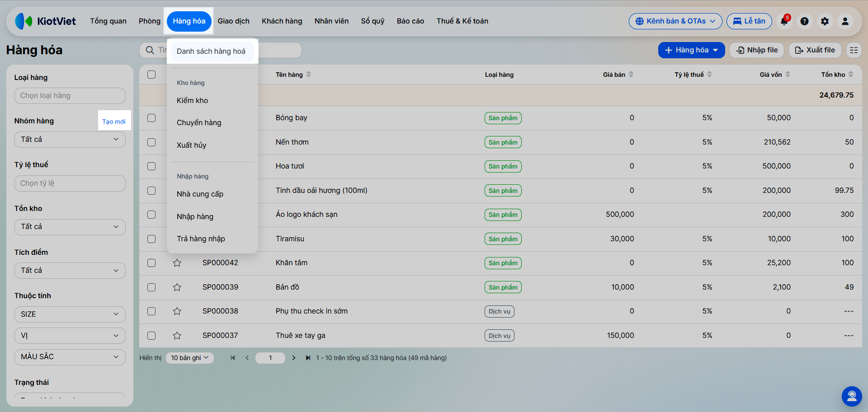This screenshot has height=412, width=868.
Task: Expand the VỊ attribute dropdown
Action: pos(70,336)
